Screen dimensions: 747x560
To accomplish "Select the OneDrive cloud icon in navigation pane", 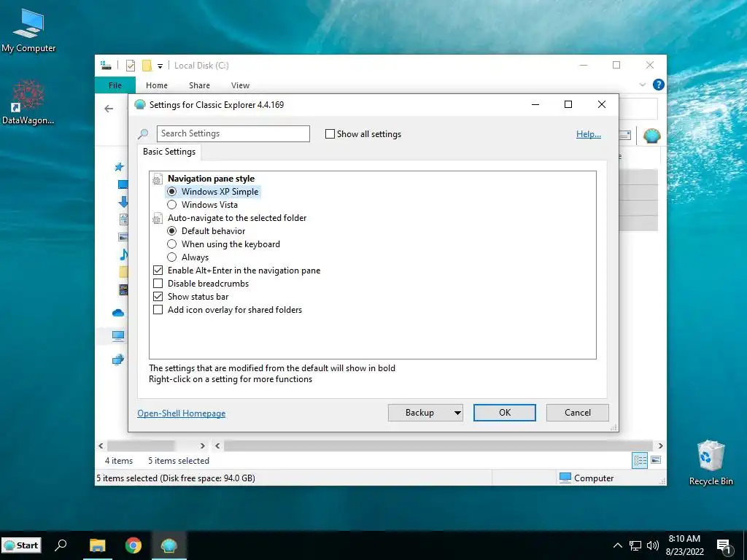I will 118,313.
